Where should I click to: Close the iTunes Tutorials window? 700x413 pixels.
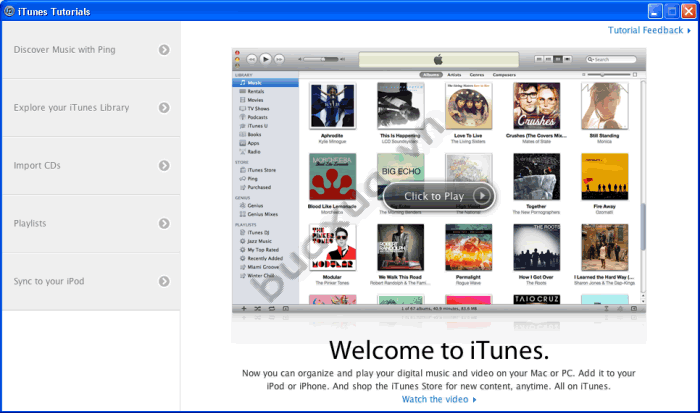coord(689,11)
